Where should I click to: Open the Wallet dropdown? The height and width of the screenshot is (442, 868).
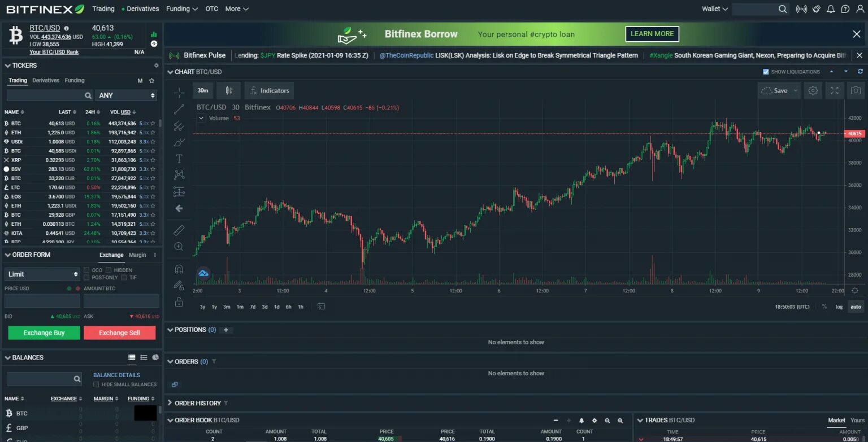coord(715,8)
